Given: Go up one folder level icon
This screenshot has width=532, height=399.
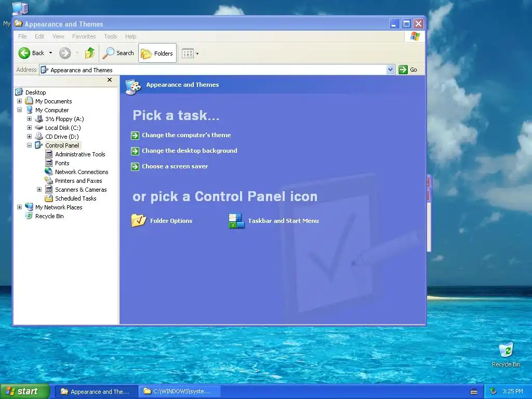Looking at the screenshot, I should [89, 53].
